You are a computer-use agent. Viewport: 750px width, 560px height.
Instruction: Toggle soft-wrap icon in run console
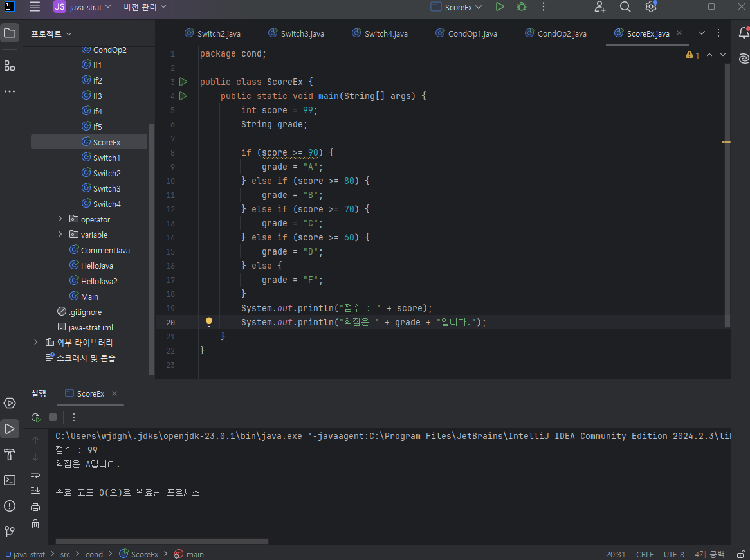coord(35,474)
